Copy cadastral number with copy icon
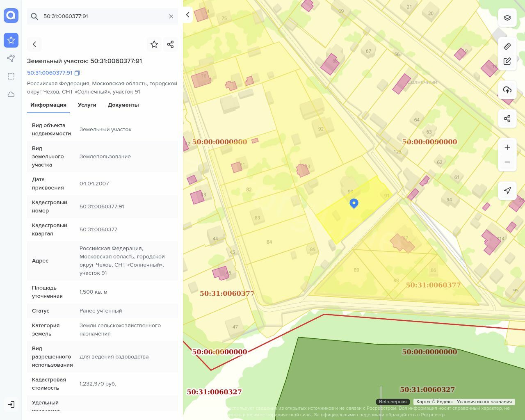The image size is (525, 420). [77, 73]
